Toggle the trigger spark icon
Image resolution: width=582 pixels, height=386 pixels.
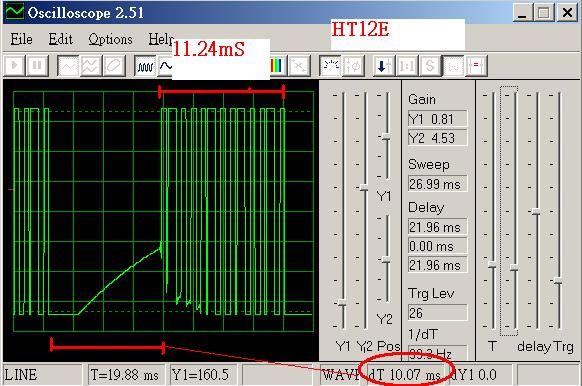pos(330,66)
